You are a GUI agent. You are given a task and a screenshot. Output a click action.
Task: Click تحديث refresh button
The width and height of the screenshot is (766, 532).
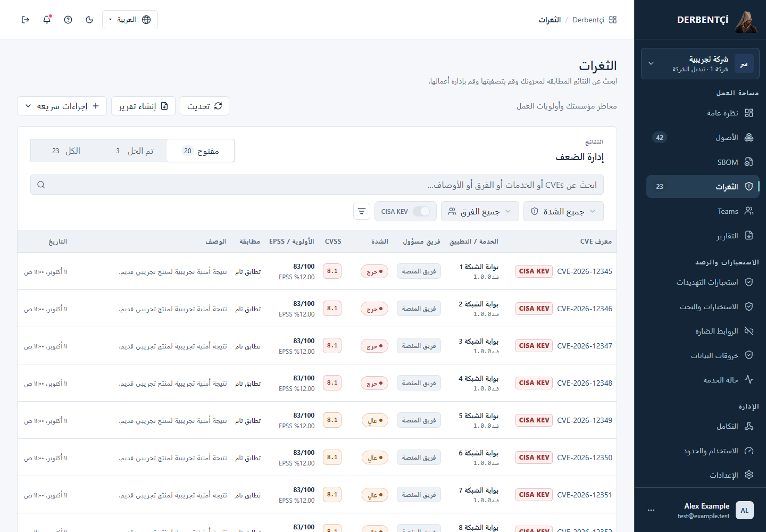pyautogui.click(x=204, y=106)
